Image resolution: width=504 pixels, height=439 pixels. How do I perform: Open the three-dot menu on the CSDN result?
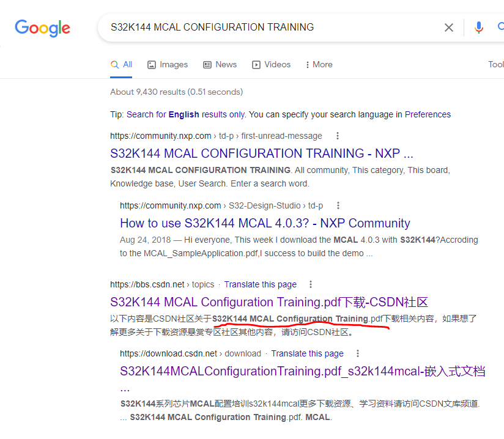coord(311,284)
